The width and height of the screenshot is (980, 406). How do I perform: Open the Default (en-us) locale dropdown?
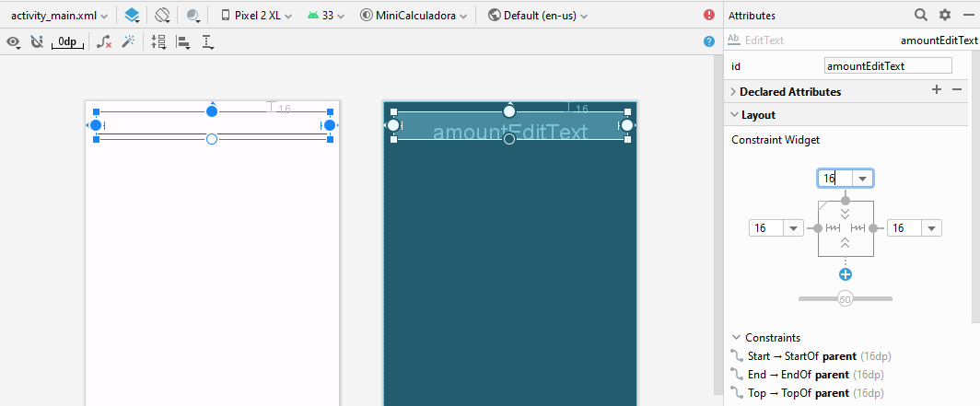pyautogui.click(x=538, y=16)
